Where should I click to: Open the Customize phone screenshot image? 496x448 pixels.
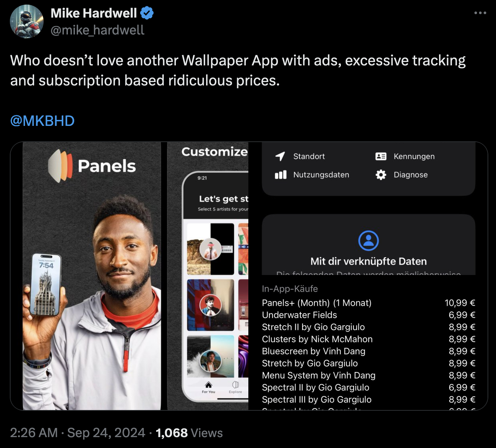pyautogui.click(x=208, y=276)
